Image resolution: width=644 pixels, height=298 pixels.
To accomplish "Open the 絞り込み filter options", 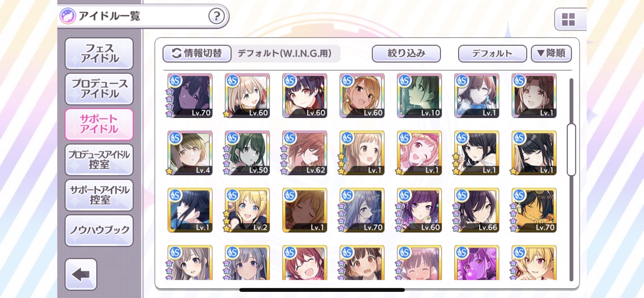I will (x=406, y=53).
